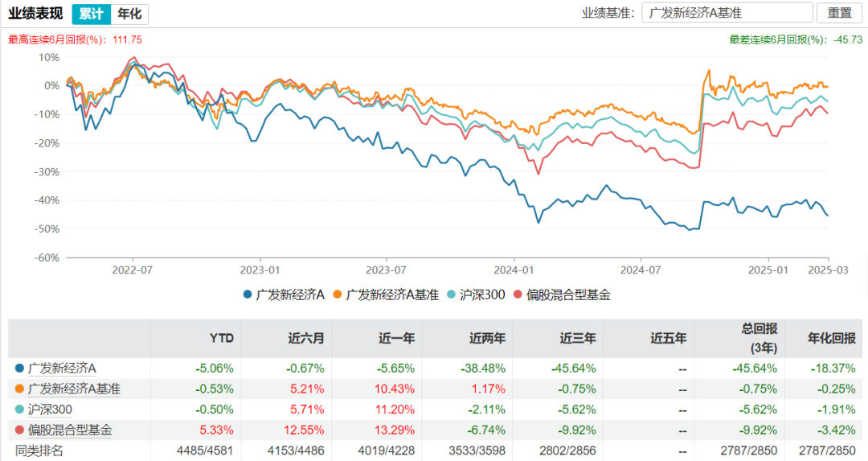
Task: Open 广发新经济A基准 row label in table
Action: click(x=73, y=389)
